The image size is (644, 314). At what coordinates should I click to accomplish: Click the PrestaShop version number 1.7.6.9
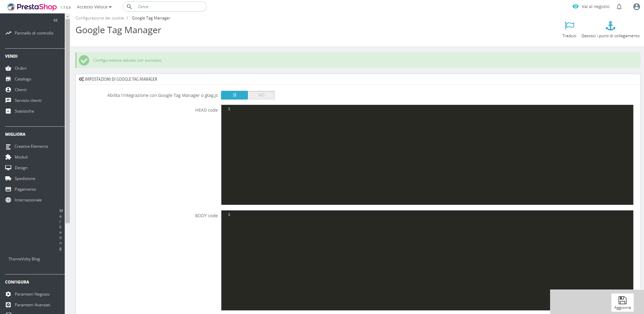65,8
